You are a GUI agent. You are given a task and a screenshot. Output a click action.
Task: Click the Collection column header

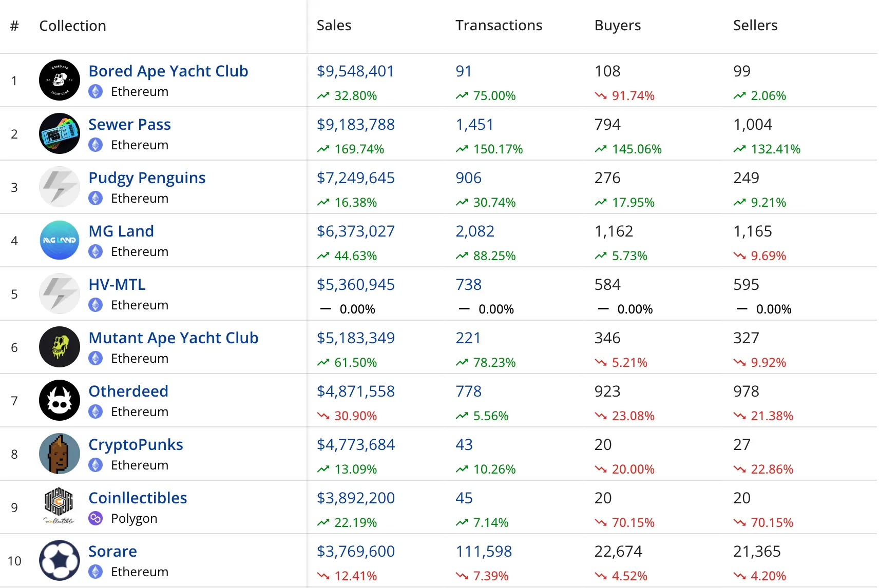(72, 26)
